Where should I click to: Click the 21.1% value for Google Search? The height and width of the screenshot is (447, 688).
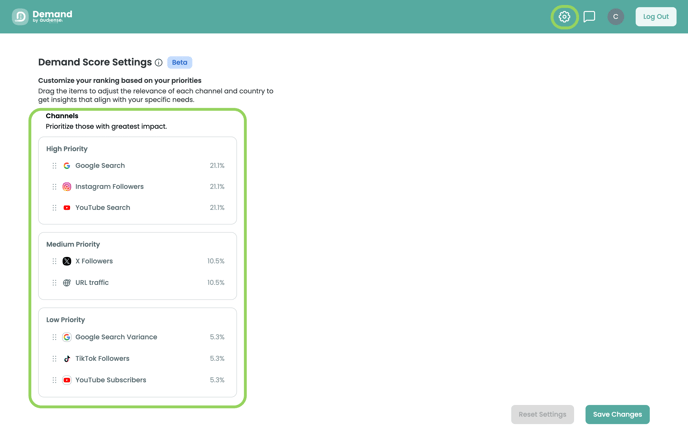click(x=217, y=166)
